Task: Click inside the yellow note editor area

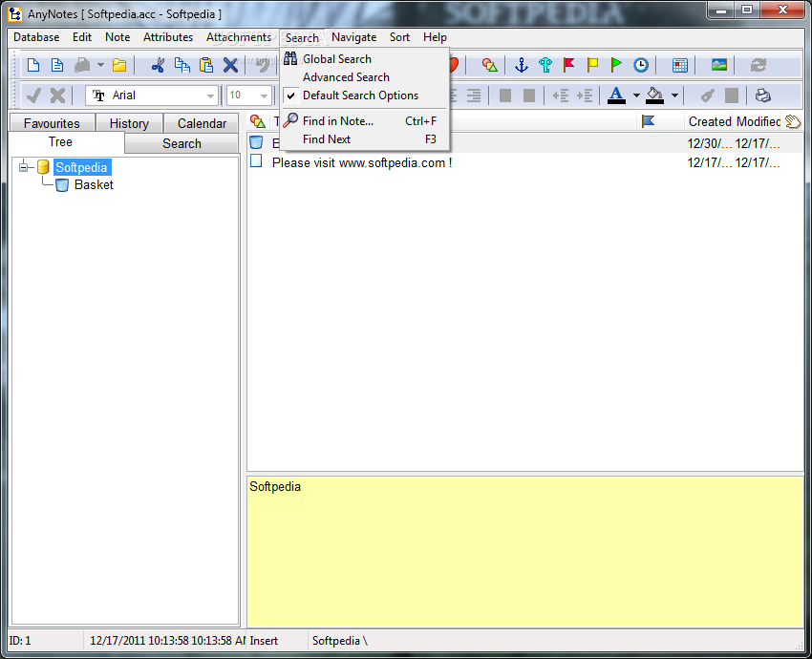Action: coord(525,552)
